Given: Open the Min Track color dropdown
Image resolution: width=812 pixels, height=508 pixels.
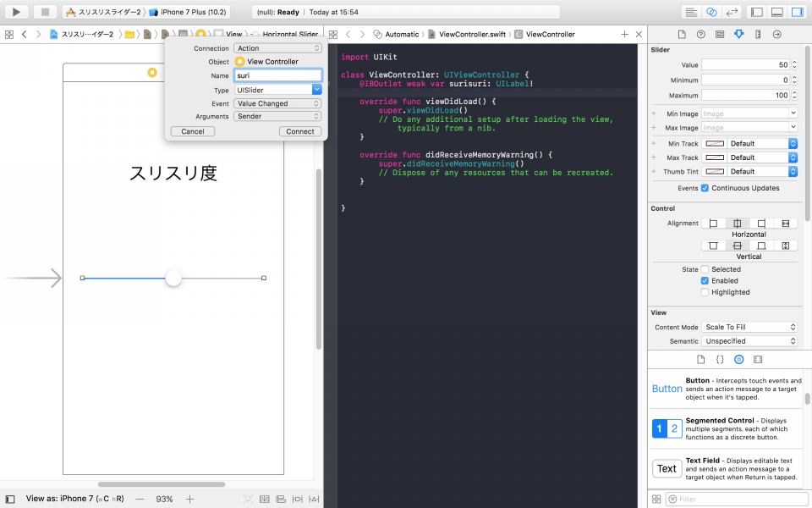Looking at the screenshot, I should pos(793,144).
